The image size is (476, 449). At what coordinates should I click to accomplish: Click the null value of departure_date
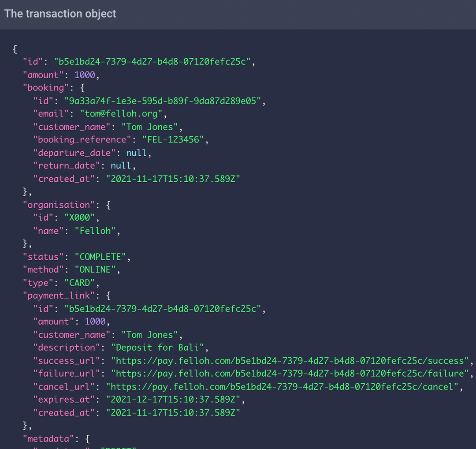(x=136, y=153)
